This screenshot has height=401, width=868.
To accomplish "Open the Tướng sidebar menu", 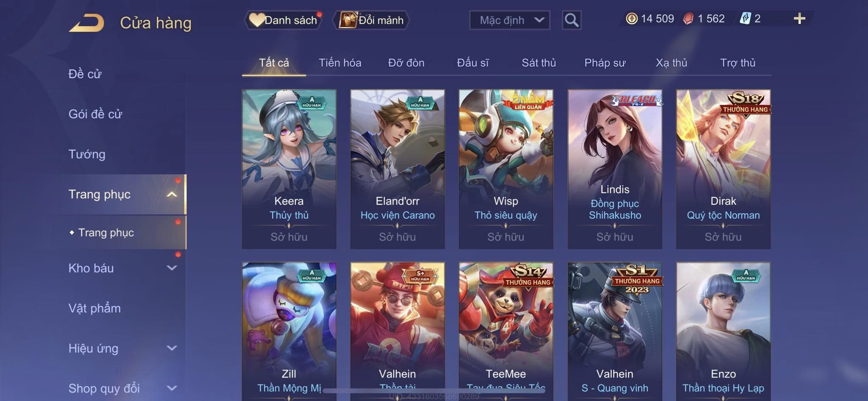I will pos(87,154).
